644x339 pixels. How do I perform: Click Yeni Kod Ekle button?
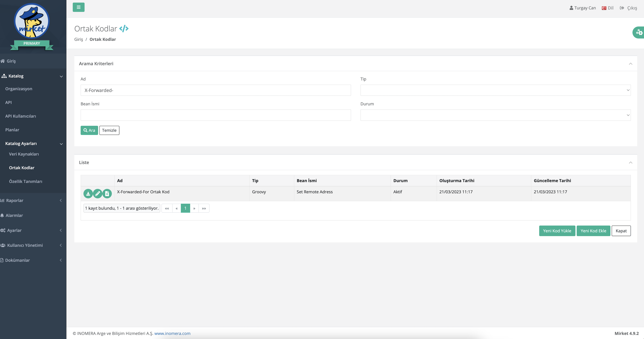pos(593,231)
